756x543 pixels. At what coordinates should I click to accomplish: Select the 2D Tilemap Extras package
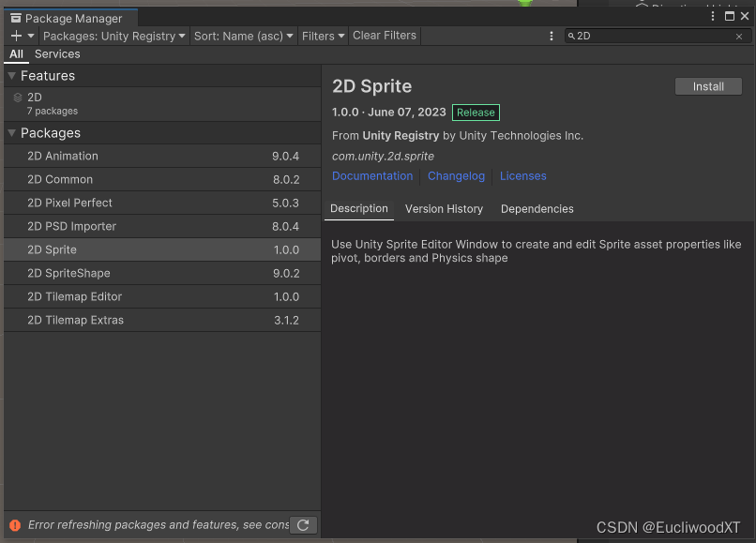click(162, 320)
